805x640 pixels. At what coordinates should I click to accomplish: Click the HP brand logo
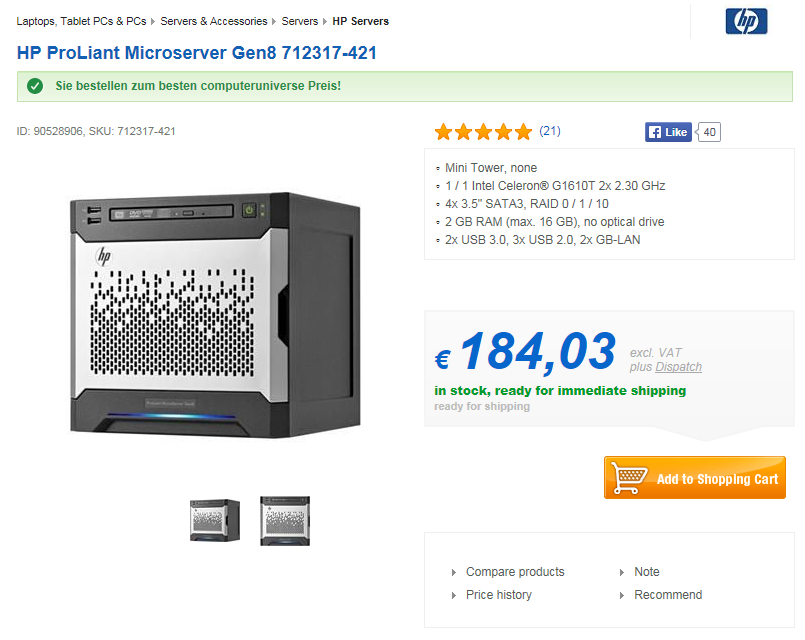[746, 22]
